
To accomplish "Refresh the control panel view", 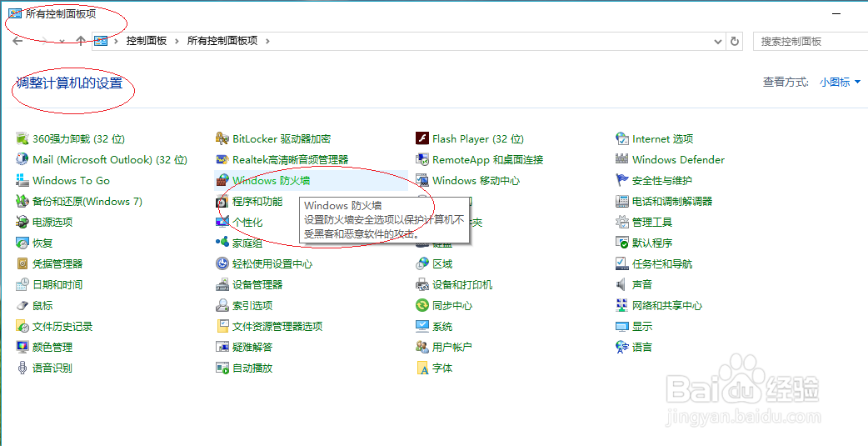I will point(735,41).
